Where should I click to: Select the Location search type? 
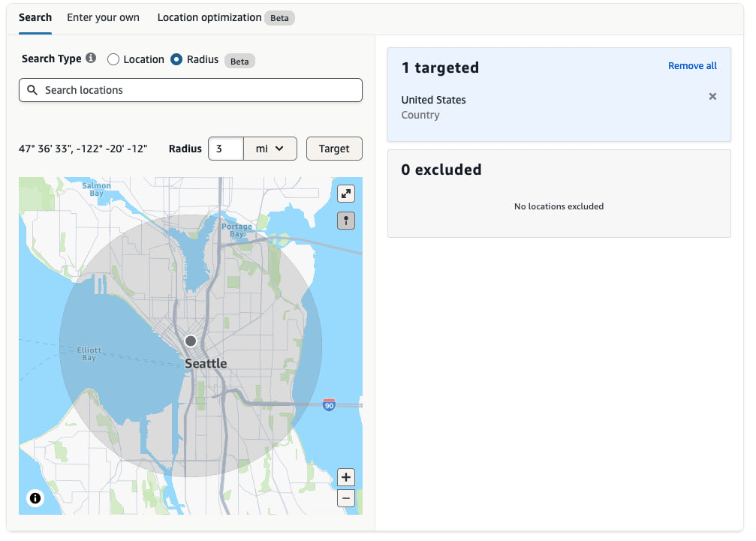click(113, 59)
